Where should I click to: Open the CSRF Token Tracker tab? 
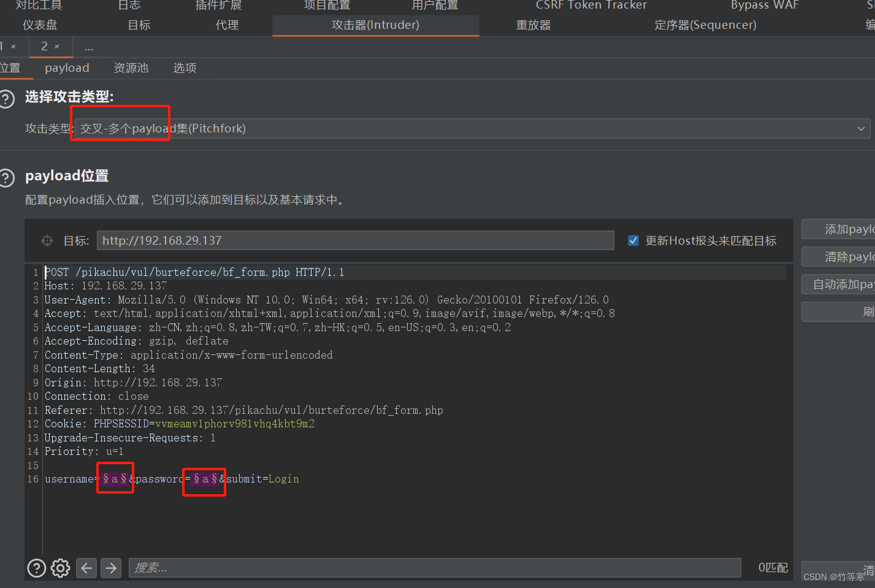(x=591, y=5)
